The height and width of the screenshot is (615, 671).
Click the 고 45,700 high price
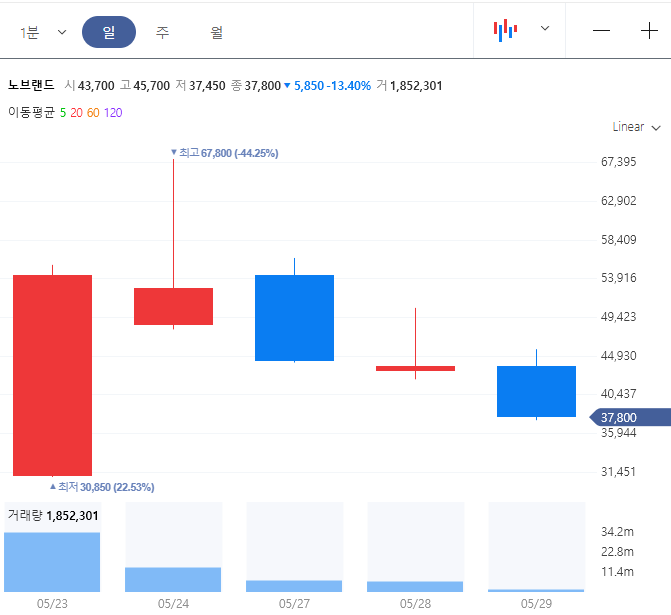[x=145, y=86]
